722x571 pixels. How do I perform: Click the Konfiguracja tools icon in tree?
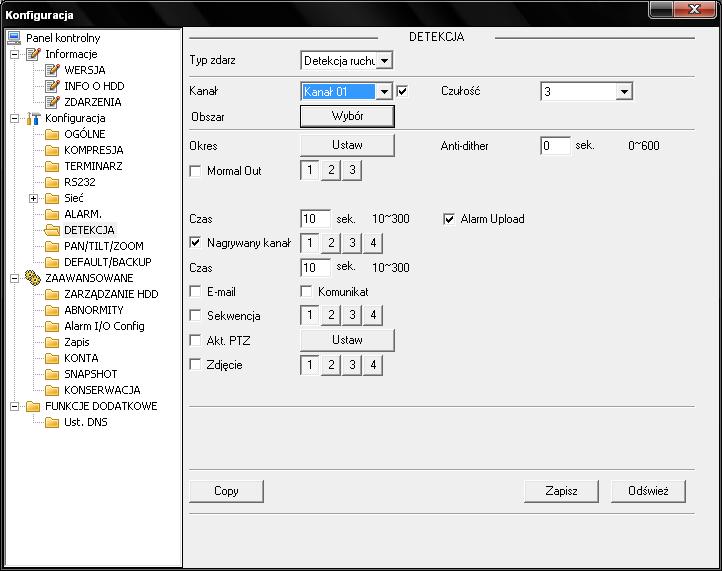[32, 118]
